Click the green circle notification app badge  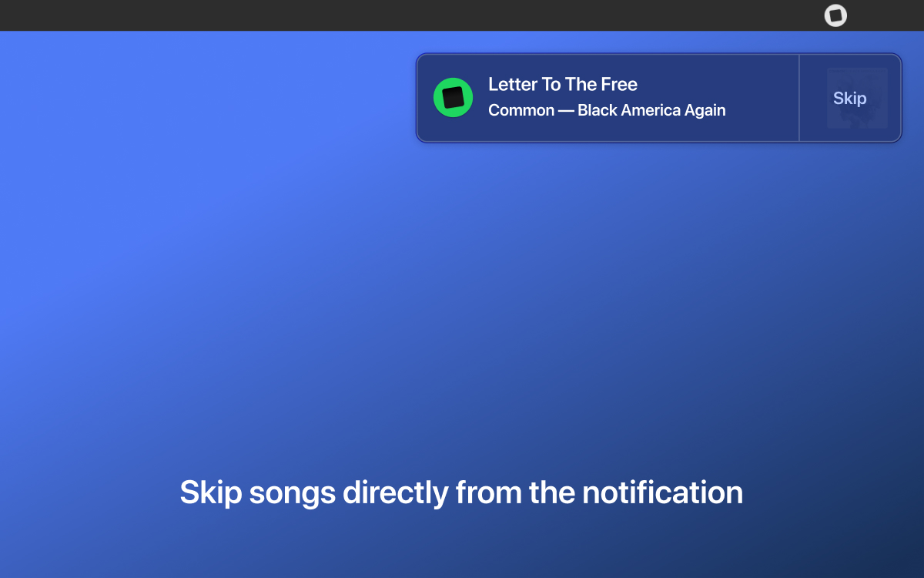453,98
